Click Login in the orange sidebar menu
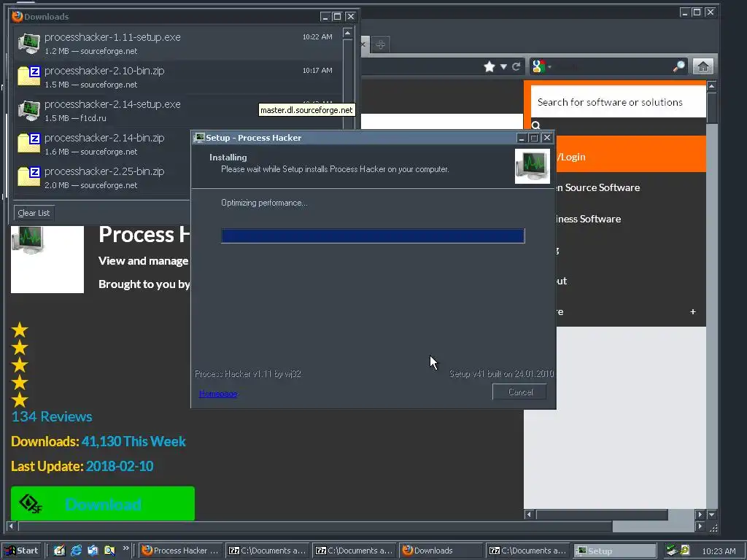747x560 pixels. (572, 157)
